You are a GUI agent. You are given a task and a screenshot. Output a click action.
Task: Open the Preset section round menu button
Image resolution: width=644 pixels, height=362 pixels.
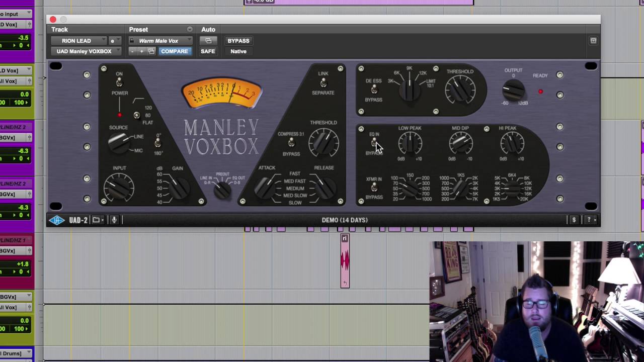click(190, 30)
